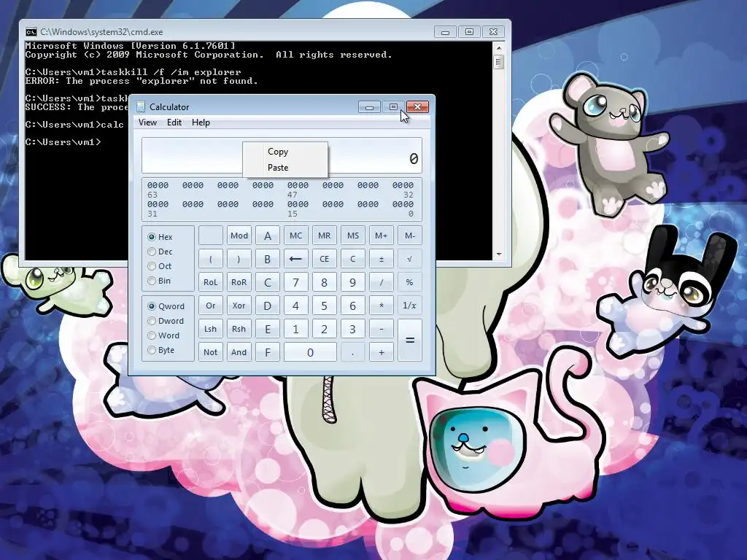
Task: Click the reciprocal 1/x button
Action: [410, 306]
